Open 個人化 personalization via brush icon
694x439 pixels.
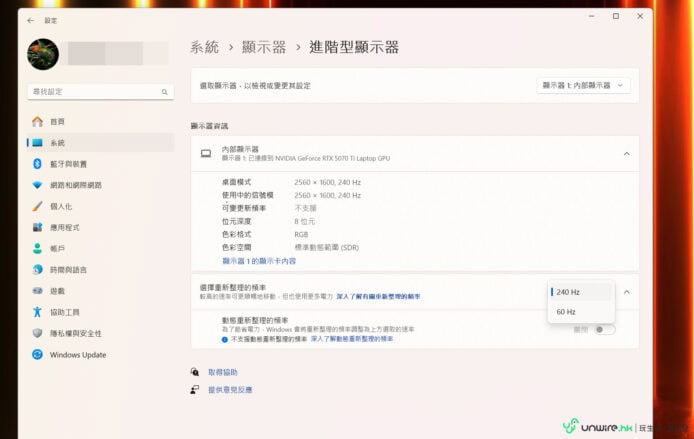tap(38, 206)
